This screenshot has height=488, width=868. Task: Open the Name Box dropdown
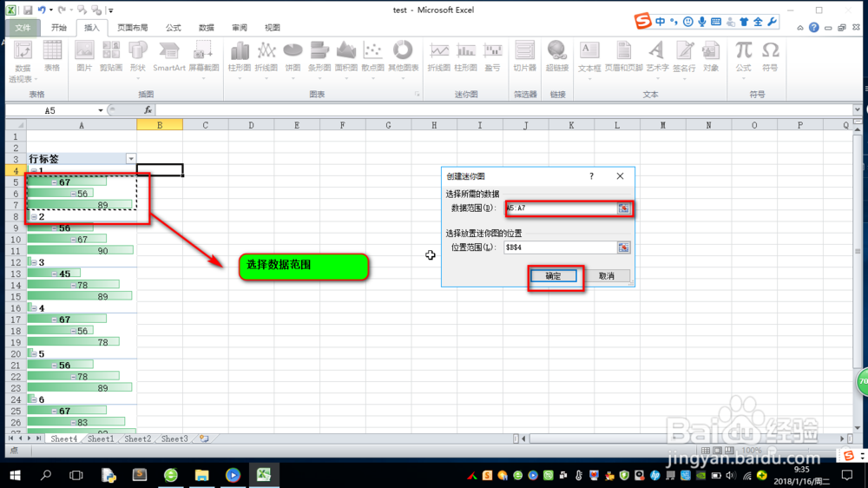(100, 110)
